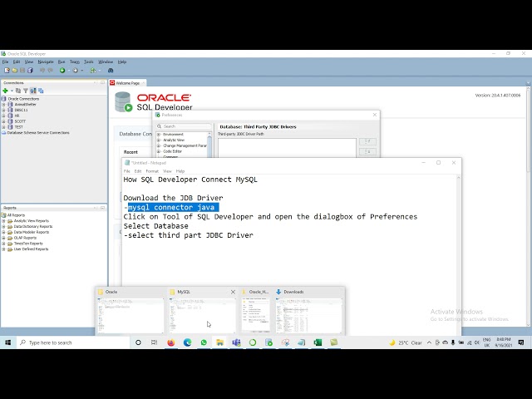Viewport: 532px width, 399px height.
Task: Open Microsoft Edge from the taskbar
Action: click(187, 342)
